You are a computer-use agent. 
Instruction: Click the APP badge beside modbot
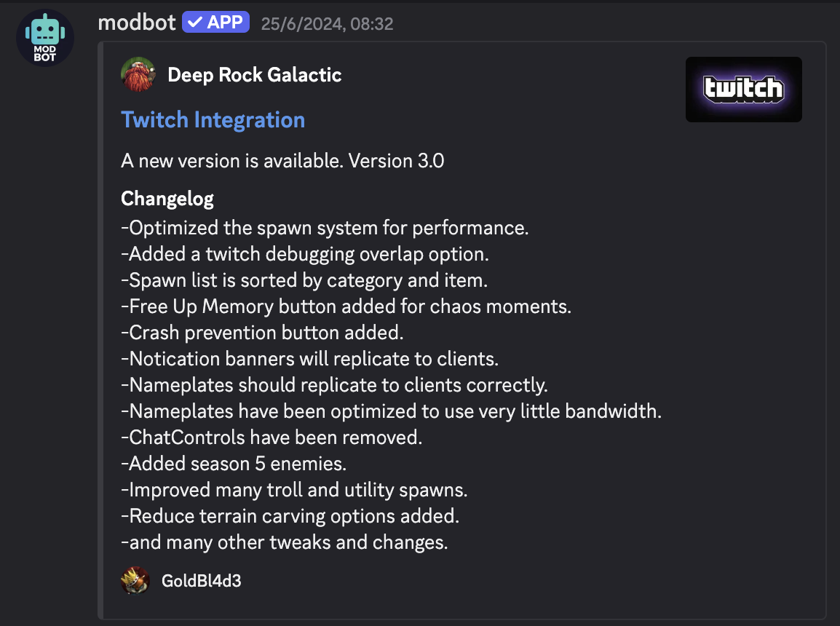point(215,23)
